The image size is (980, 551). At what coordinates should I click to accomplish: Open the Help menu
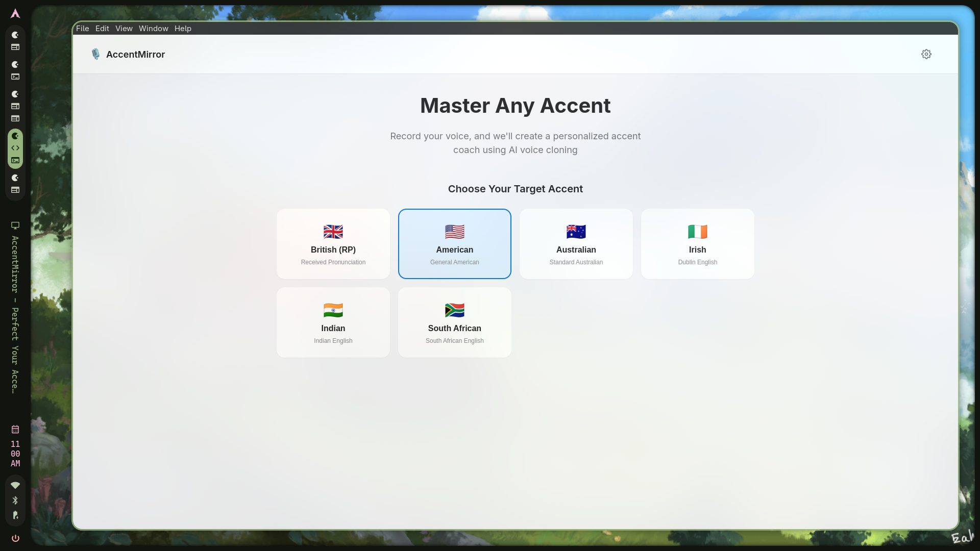[183, 29]
